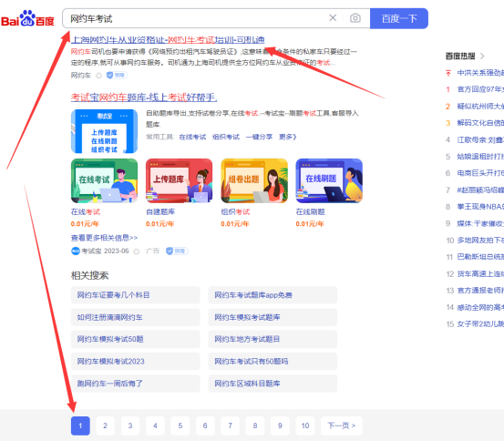Select the 组卷出题 yellow card image
Image resolution: width=504 pixels, height=441 pixels.
point(254,180)
